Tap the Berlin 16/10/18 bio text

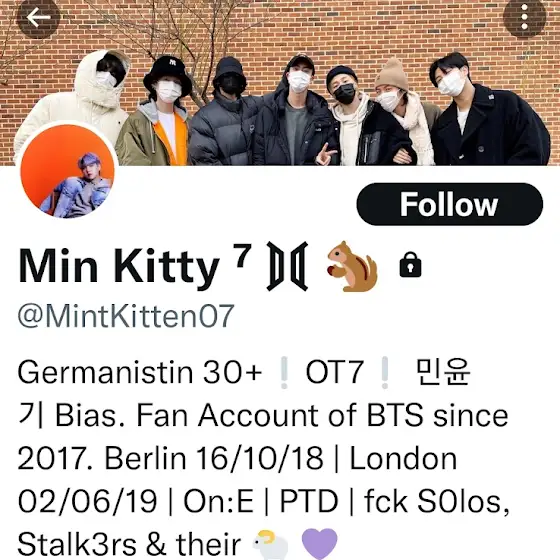coord(214,459)
